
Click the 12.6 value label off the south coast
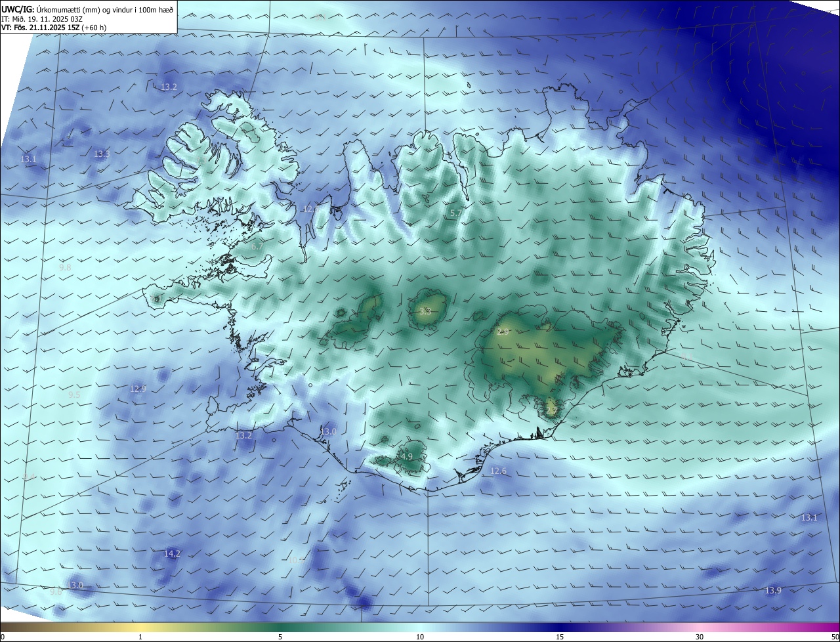pos(499,471)
